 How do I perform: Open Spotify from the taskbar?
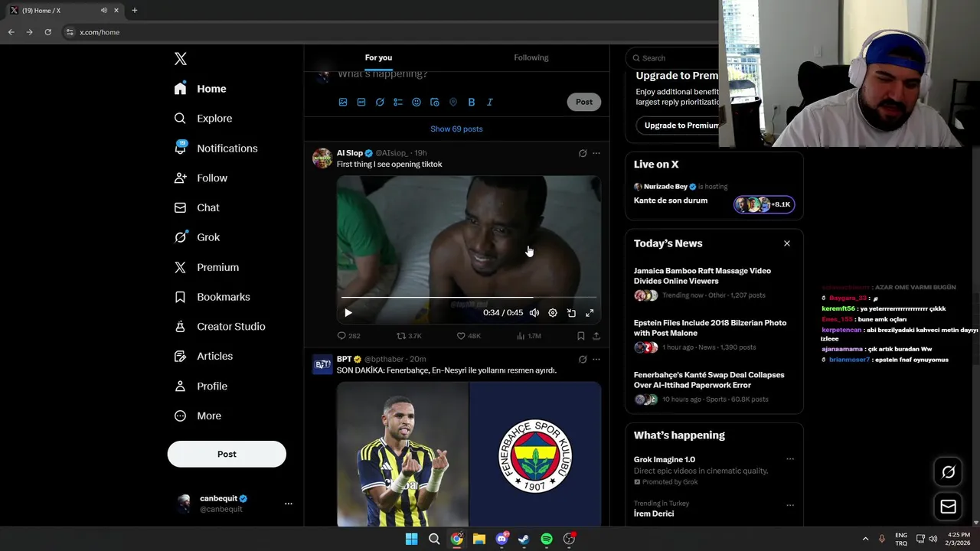(547, 539)
